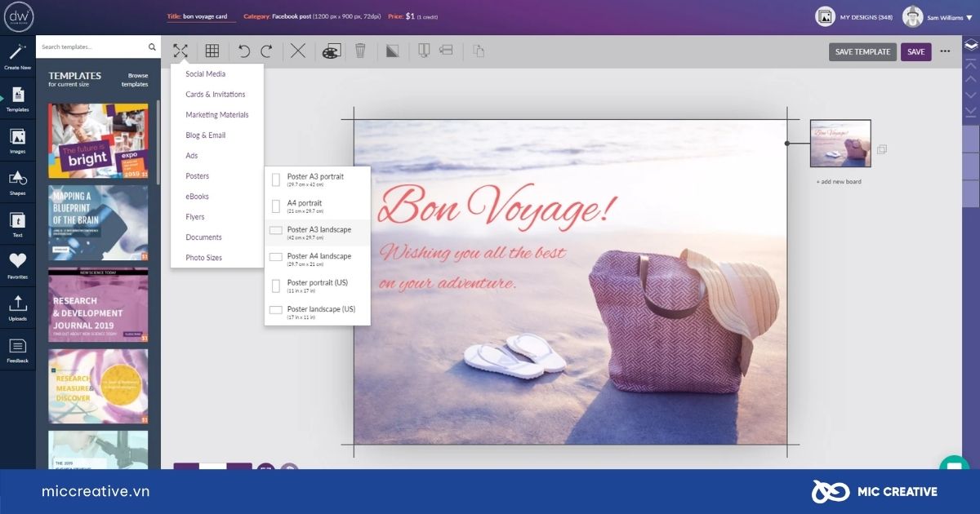Open the grid layout tool

(212, 51)
